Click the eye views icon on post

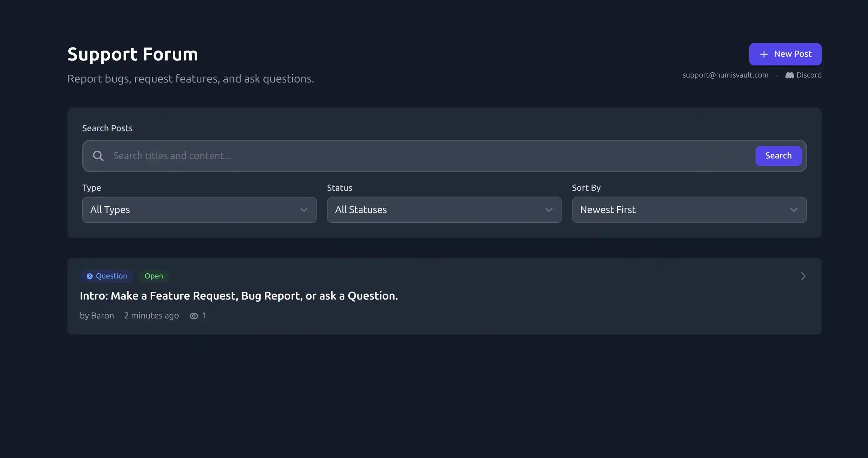194,316
